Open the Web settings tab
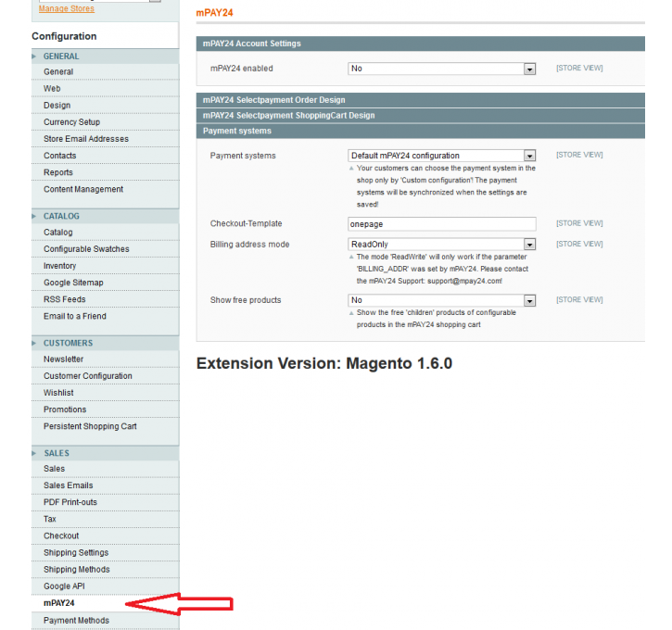This screenshot has height=630, width=672. pyautogui.click(x=105, y=89)
